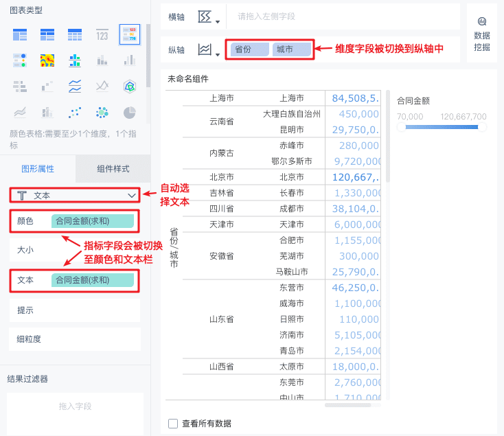504x436 pixels.
Task: Click the 细粒度 attribute field box
Action: tap(75, 339)
